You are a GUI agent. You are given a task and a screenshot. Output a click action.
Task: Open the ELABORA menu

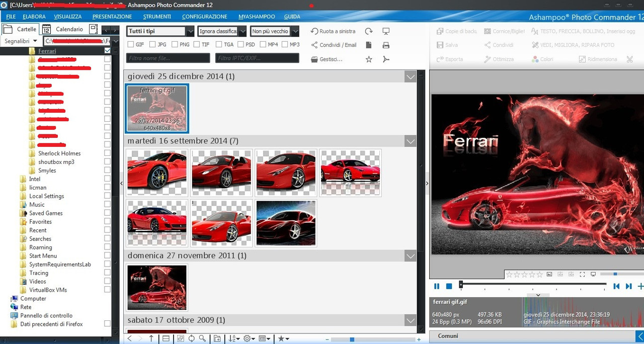(34, 17)
